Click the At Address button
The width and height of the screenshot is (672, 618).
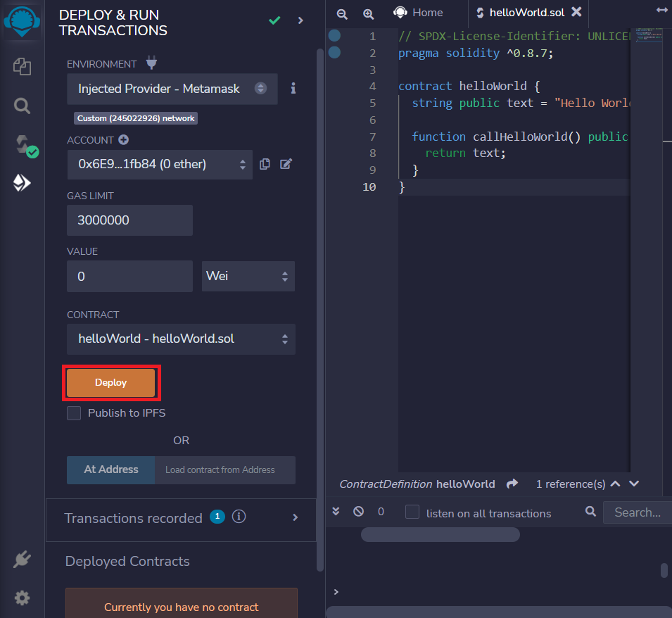coord(111,469)
